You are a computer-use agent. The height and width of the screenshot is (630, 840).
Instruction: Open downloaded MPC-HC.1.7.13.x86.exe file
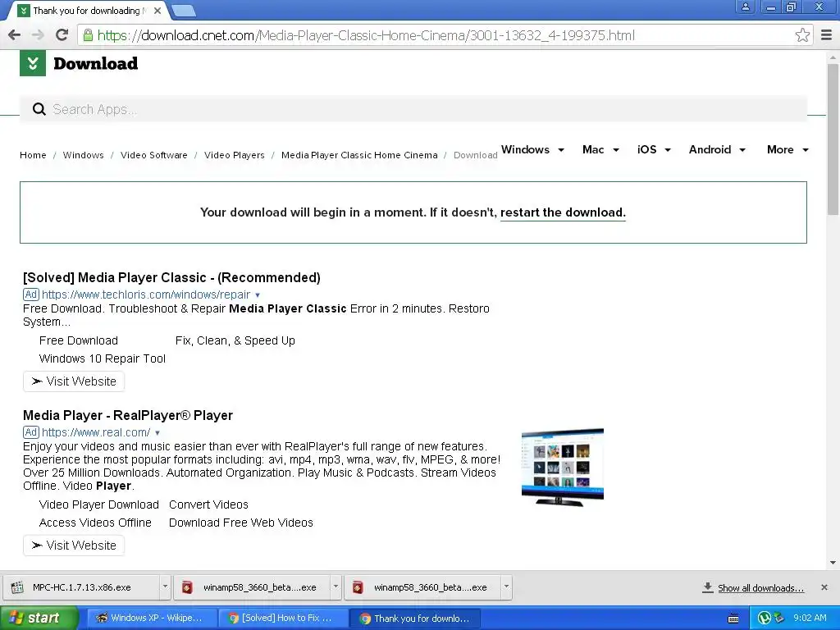pyautogui.click(x=81, y=587)
